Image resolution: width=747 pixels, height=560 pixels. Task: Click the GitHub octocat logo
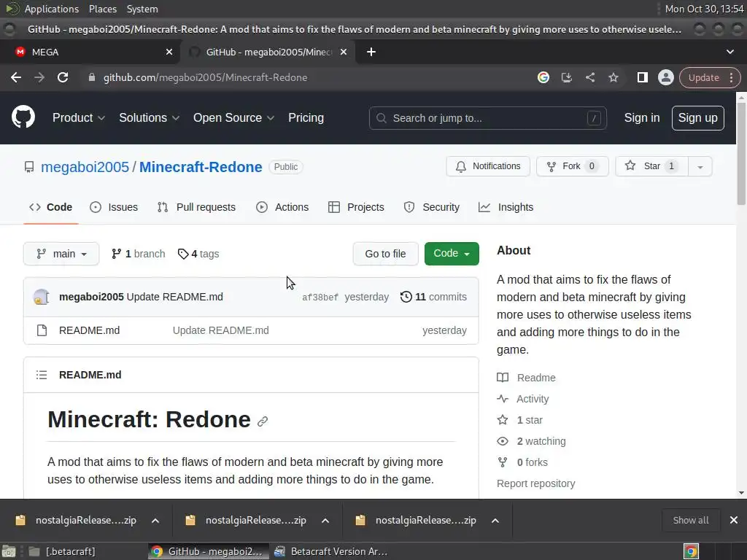coord(23,117)
